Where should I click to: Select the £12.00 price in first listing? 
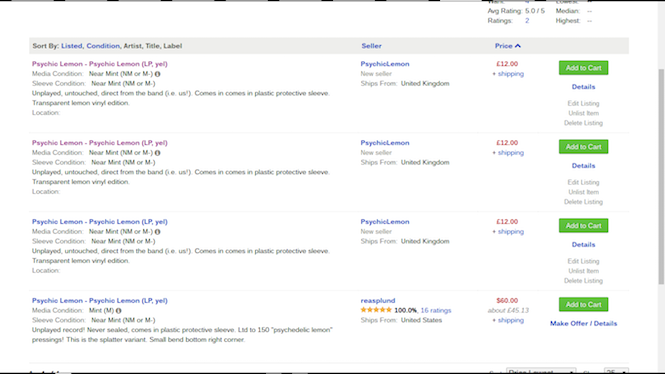pos(507,64)
